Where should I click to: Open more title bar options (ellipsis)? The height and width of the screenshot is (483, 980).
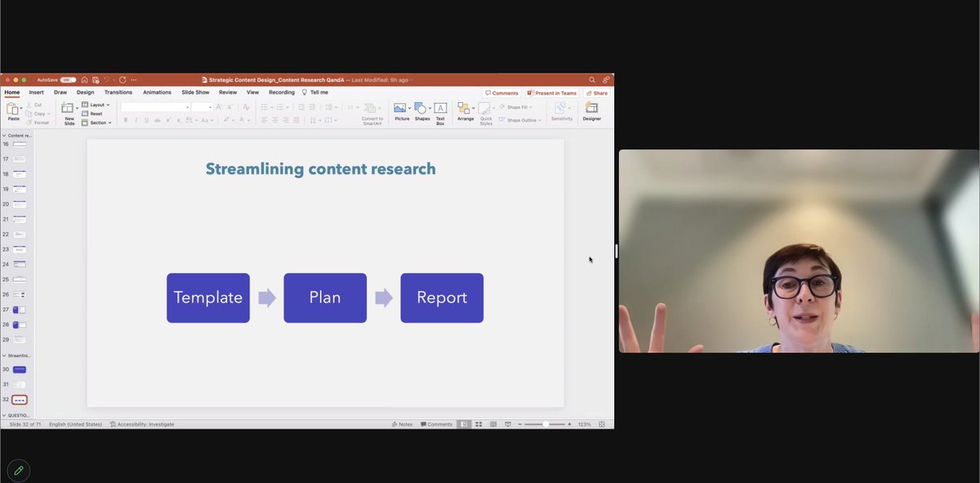133,80
